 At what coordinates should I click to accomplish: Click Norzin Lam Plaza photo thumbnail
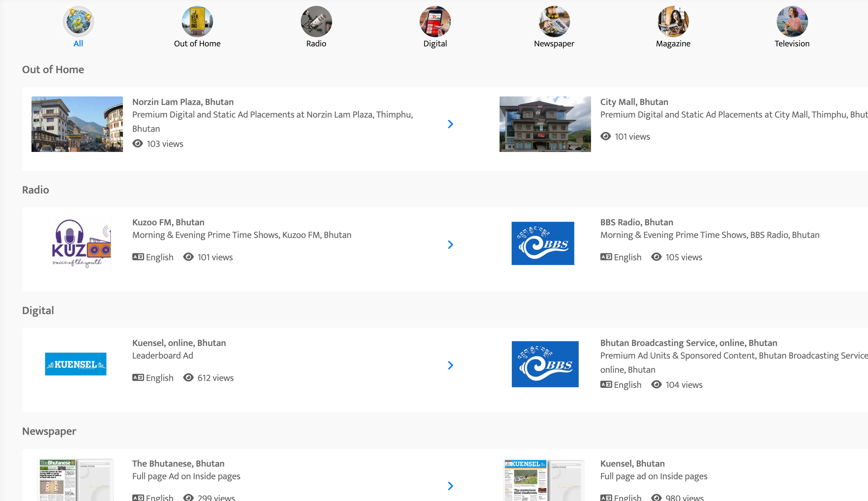pos(77,124)
